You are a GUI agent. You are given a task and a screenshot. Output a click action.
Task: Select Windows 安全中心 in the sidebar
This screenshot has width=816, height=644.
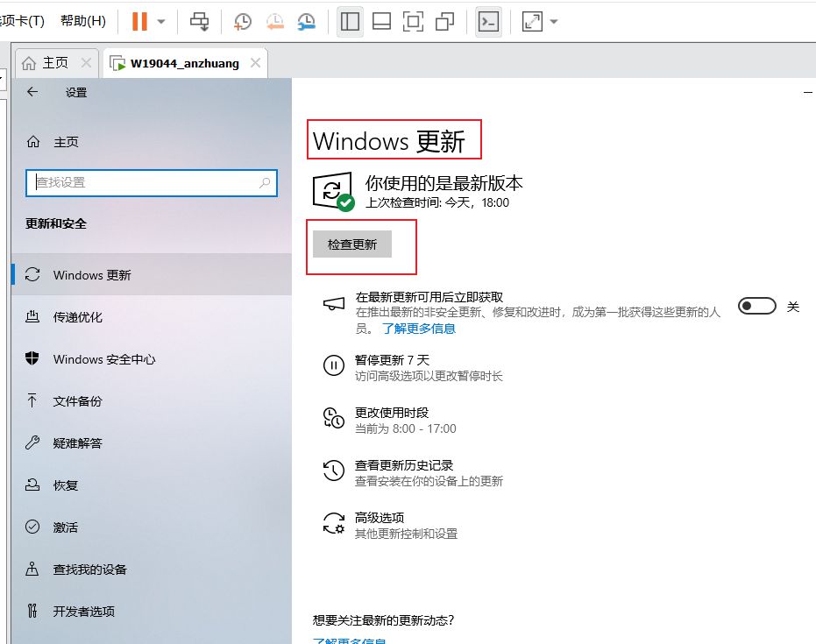coord(104,359)
